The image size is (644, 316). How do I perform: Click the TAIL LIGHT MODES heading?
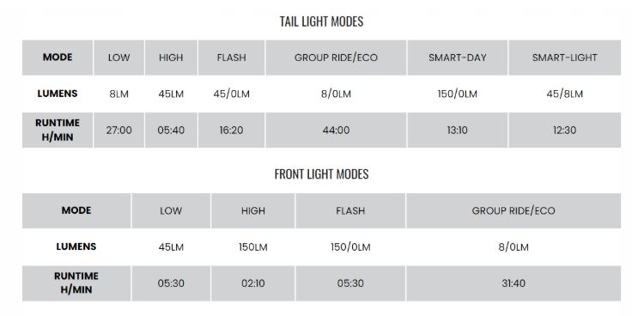pyautogui.click(x=322, y=21)
